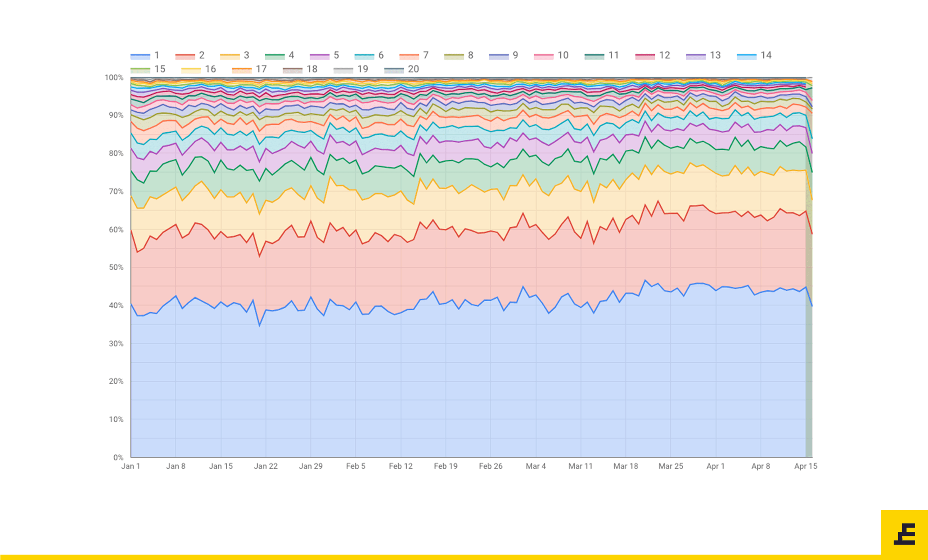Viewport: 928px width, 560px height.
Task: Click the 70% y-axis label
Action: [116, 192]
